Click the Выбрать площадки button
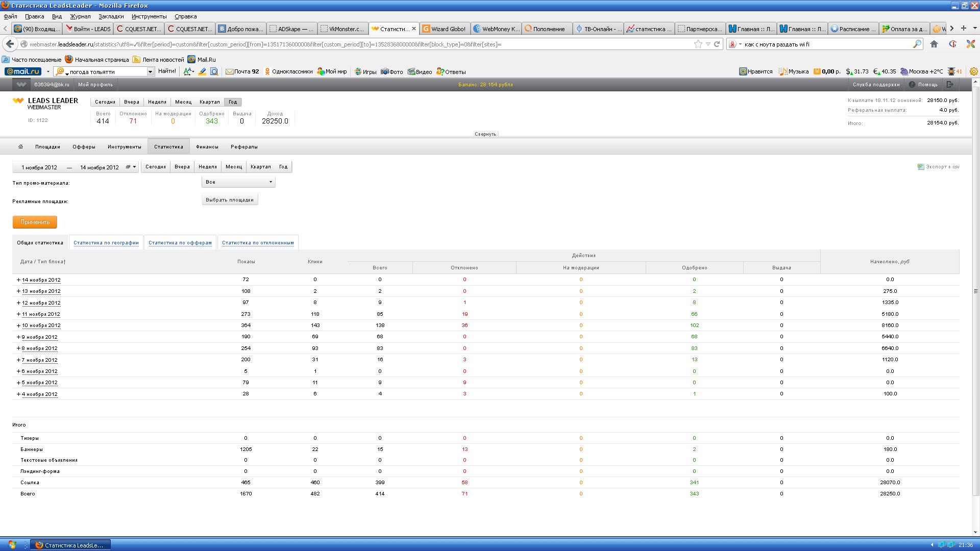 (230, 200)
